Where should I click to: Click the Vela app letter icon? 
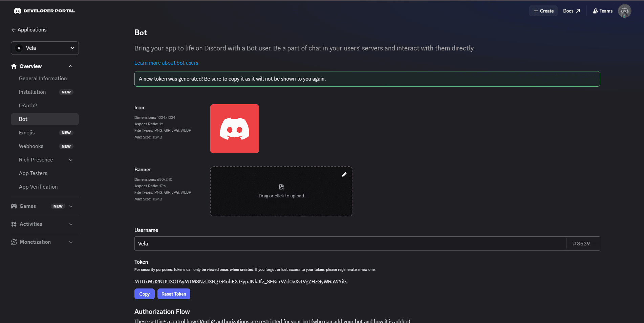pos(19,48)
